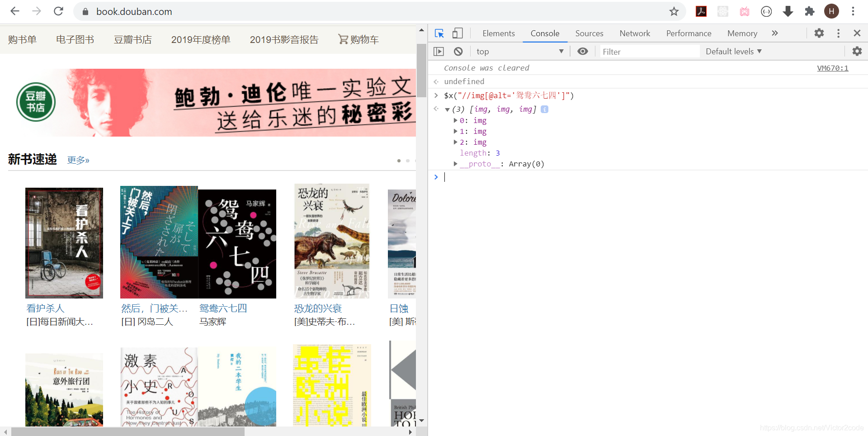Screen dimensions: 868x436
Task: Open the 激素小史 book cover
Action: (x=159, y=387)
